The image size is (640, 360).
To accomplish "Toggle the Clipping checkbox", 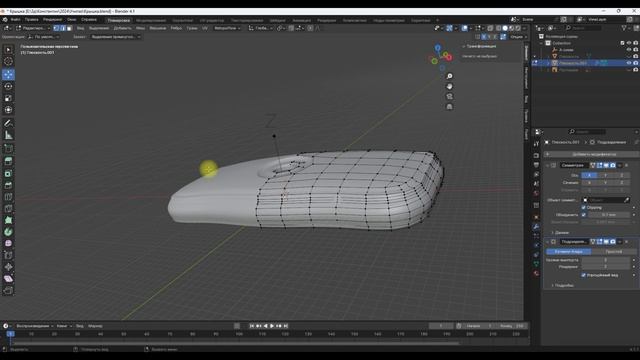I will click(584, 207).
